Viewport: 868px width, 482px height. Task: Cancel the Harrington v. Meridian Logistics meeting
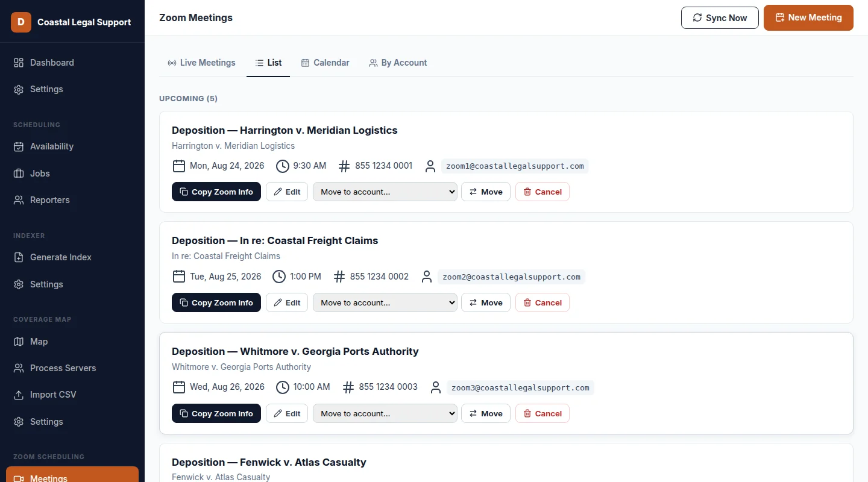(x=542, y=192)
